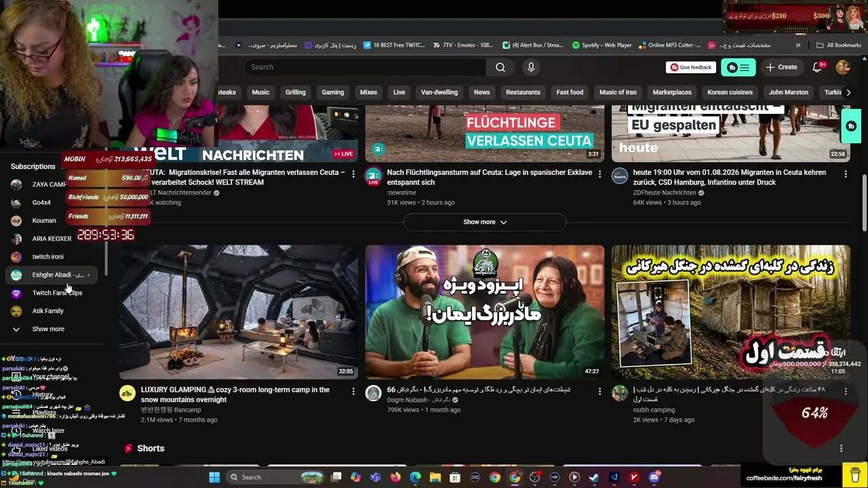Select the Gaming category chip

[x=333, y=92]
